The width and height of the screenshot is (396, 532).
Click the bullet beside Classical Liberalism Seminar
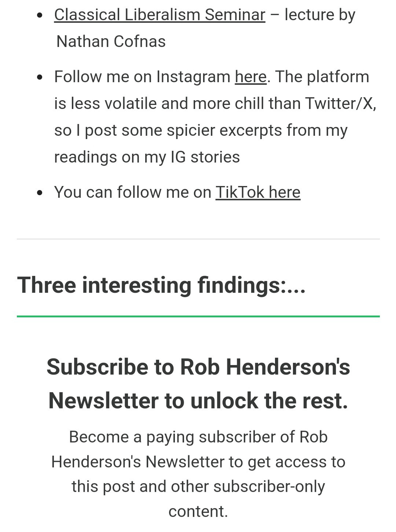(x=40, y=16)
